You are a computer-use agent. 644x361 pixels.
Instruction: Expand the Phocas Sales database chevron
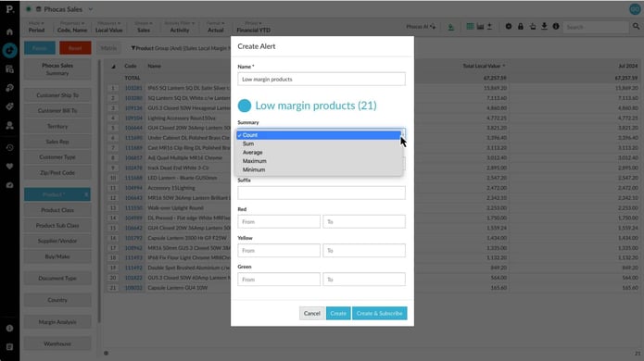click(91, 9)
